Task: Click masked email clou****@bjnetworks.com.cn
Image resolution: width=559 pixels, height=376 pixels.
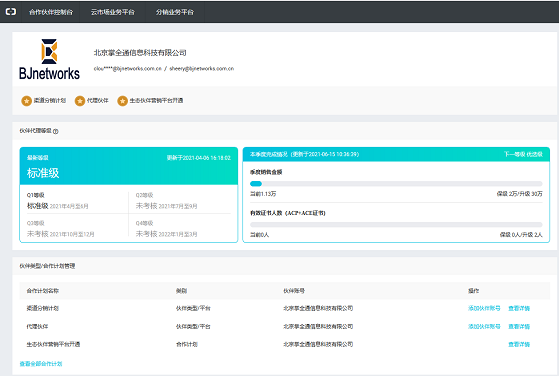Action: click(128, 68)
